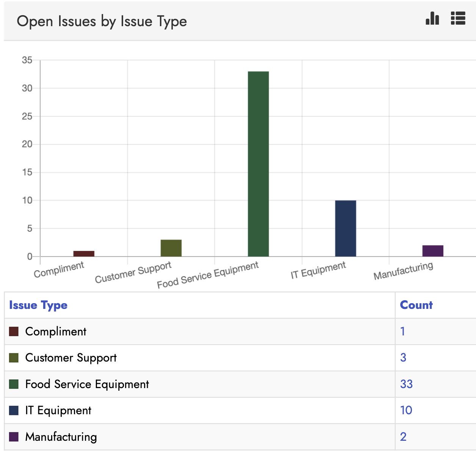This screenshot has width=476, height=451.
Task: Click the report title Open Issues by Issue Type
Action: 102,21
